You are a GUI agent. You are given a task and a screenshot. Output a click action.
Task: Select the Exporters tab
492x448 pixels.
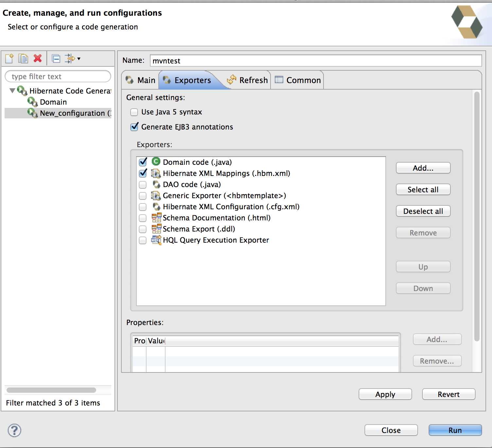[187, 80]
